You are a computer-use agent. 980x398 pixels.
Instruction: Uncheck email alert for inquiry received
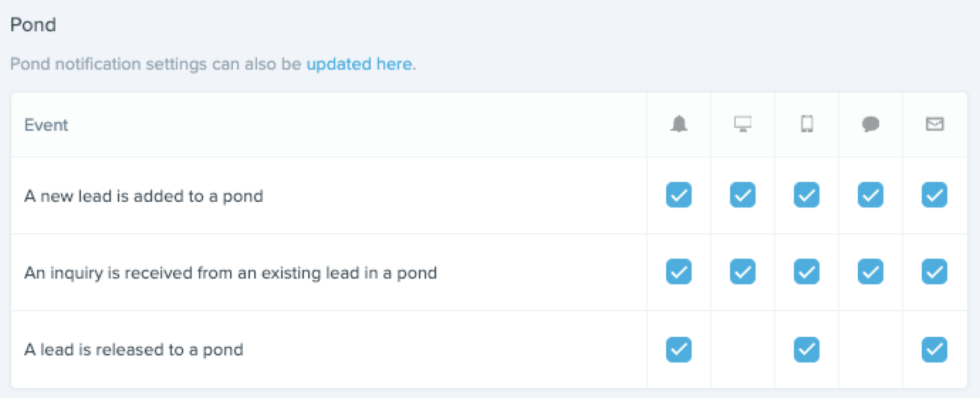(x=935, y=271)
